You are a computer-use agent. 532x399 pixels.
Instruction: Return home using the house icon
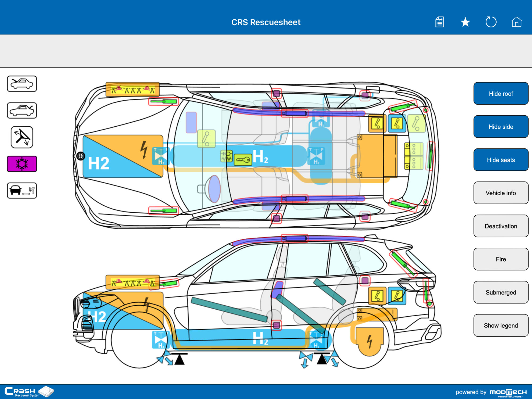click(x=516, y=22)
